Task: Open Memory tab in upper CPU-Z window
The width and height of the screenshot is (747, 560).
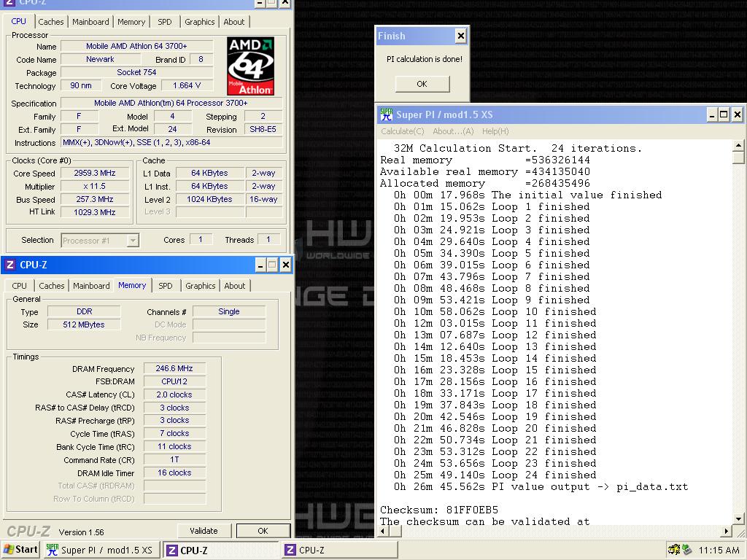Action: 131,22
